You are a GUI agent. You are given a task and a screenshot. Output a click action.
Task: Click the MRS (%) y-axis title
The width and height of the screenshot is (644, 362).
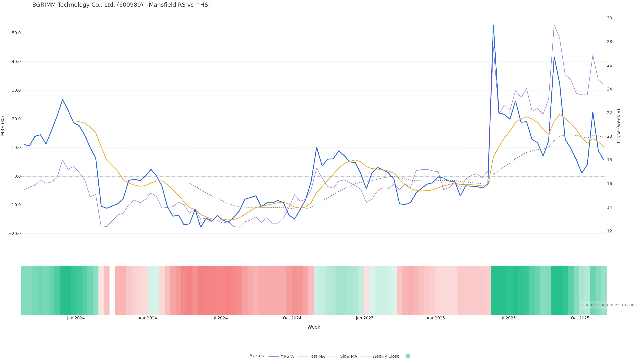click(3, 126)
